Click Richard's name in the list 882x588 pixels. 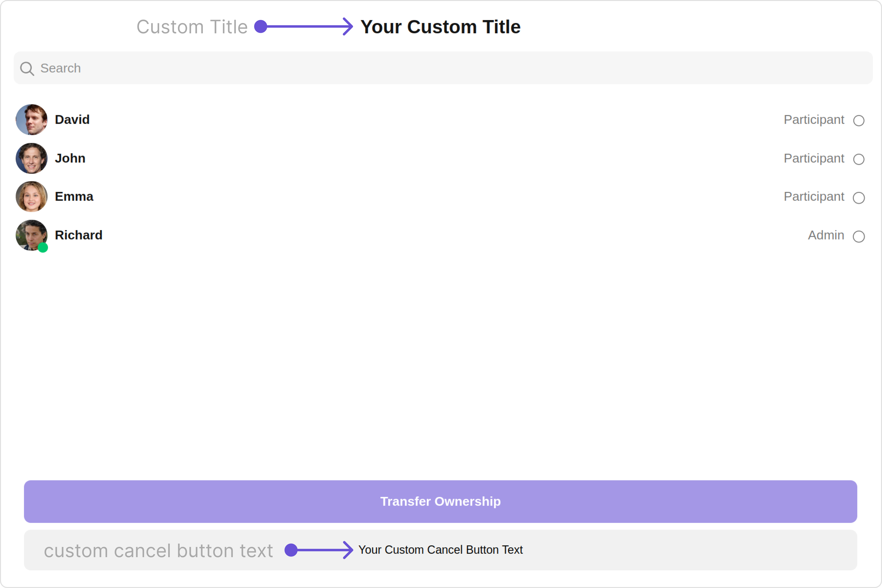coord(78,235)
